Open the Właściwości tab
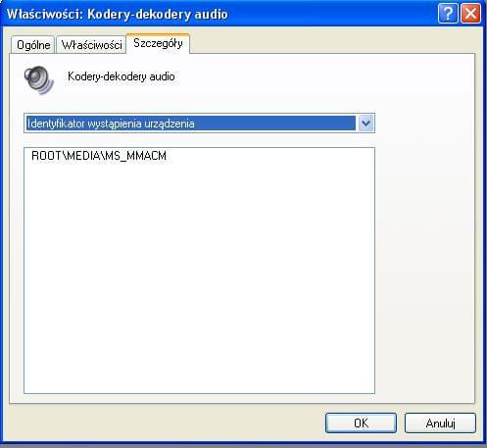 91,45
